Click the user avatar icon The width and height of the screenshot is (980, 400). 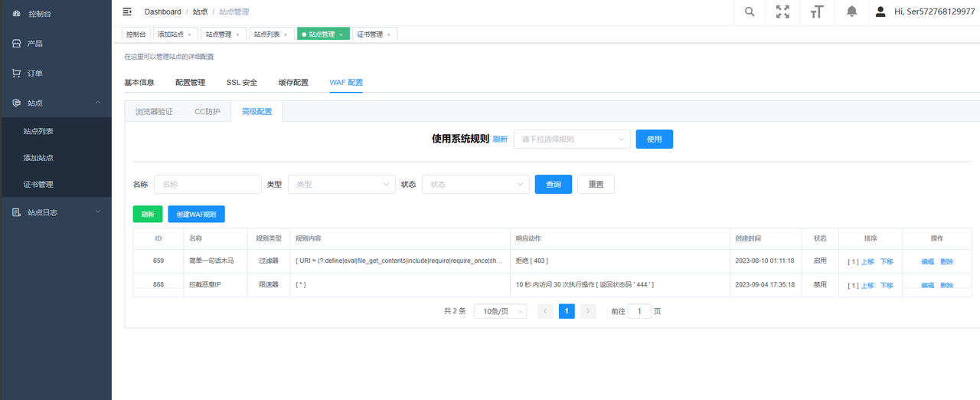880,11
